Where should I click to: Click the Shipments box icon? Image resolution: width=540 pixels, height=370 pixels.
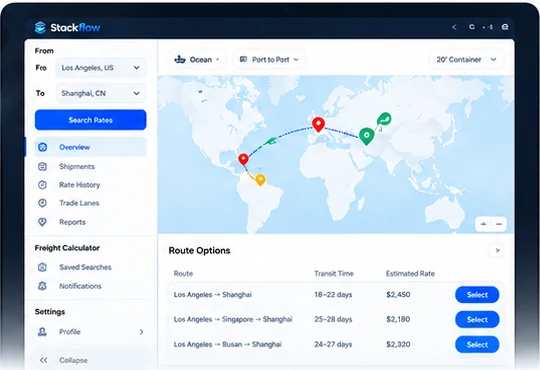pos(42,166)
